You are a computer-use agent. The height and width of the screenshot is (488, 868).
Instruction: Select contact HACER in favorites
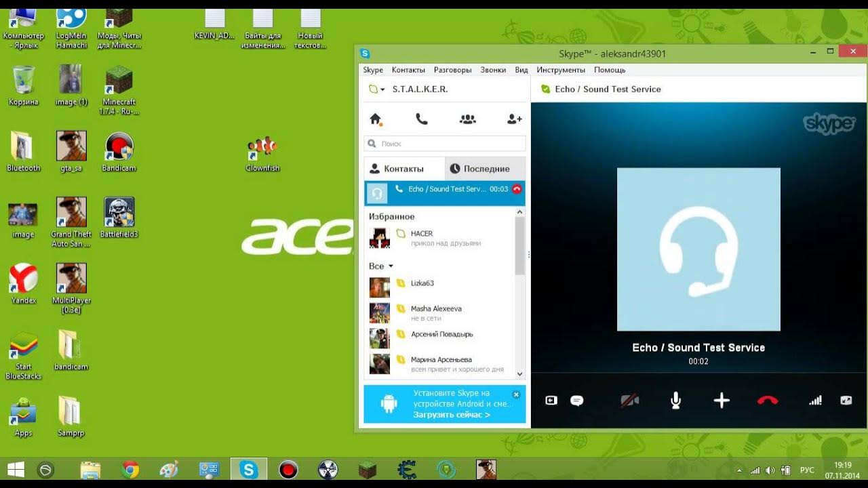440,238
